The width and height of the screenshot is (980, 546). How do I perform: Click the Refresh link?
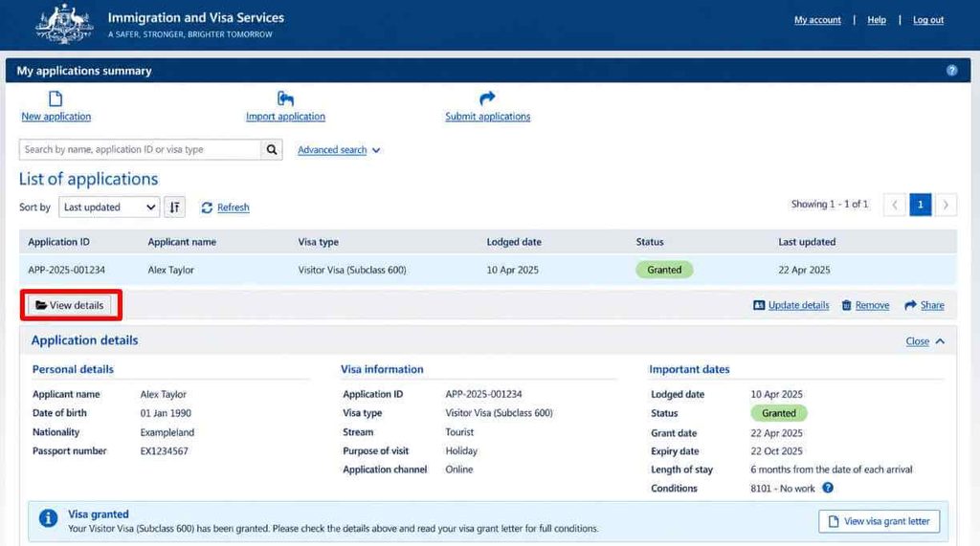pos(234,207)
